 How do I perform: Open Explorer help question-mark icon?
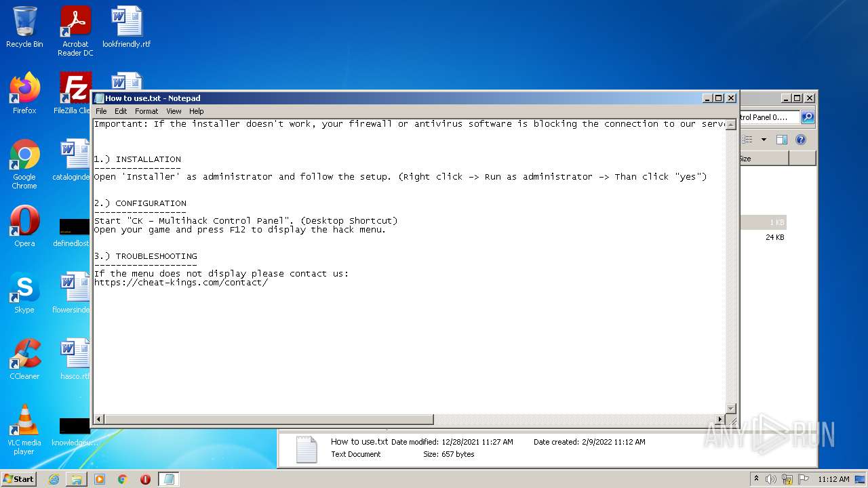tap(801, 140)
